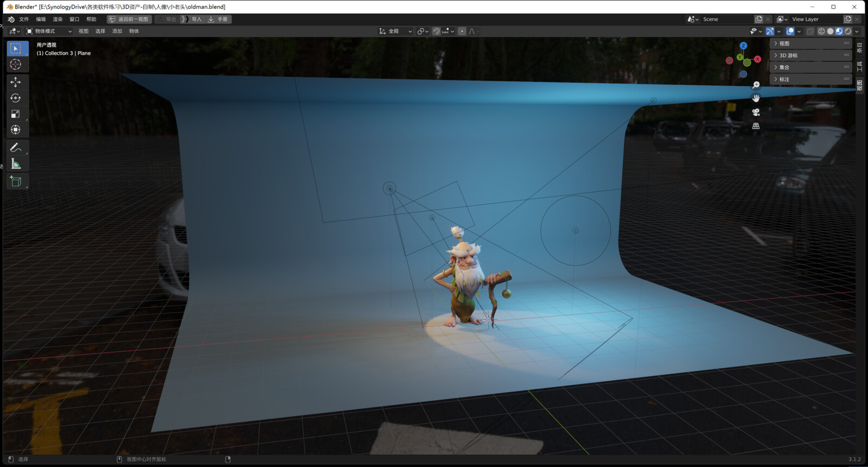
Task: Click the camera view icon
Action: (756, 112)
